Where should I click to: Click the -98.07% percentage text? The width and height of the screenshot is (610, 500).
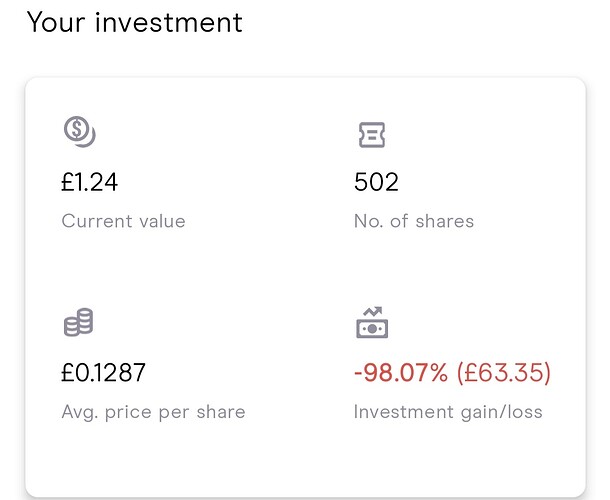pyautogui.click(x=401, y=372)
